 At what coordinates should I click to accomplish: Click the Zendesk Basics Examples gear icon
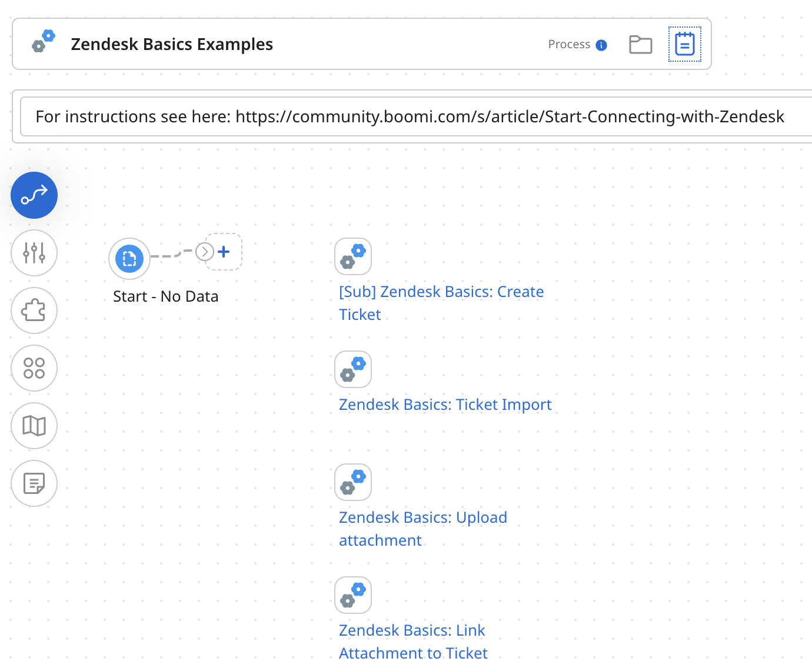tap(42, 41)
